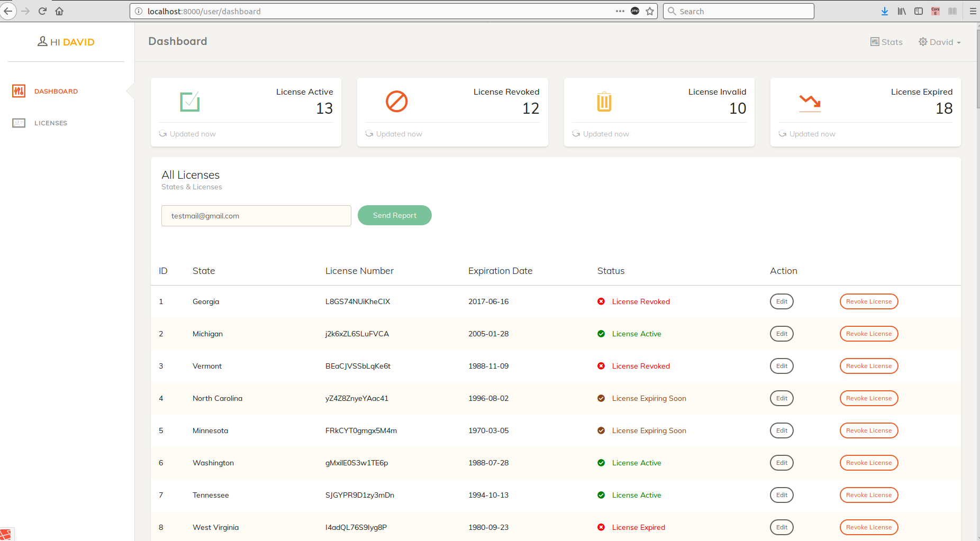Revoke the North Carolina license

coord(869,398)
